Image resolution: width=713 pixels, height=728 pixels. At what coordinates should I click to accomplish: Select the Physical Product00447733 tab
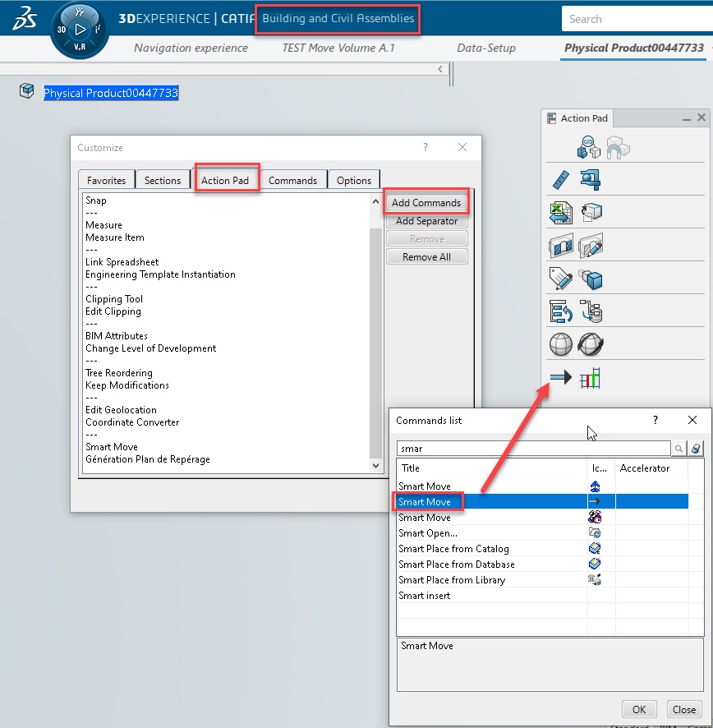(633, 48)
